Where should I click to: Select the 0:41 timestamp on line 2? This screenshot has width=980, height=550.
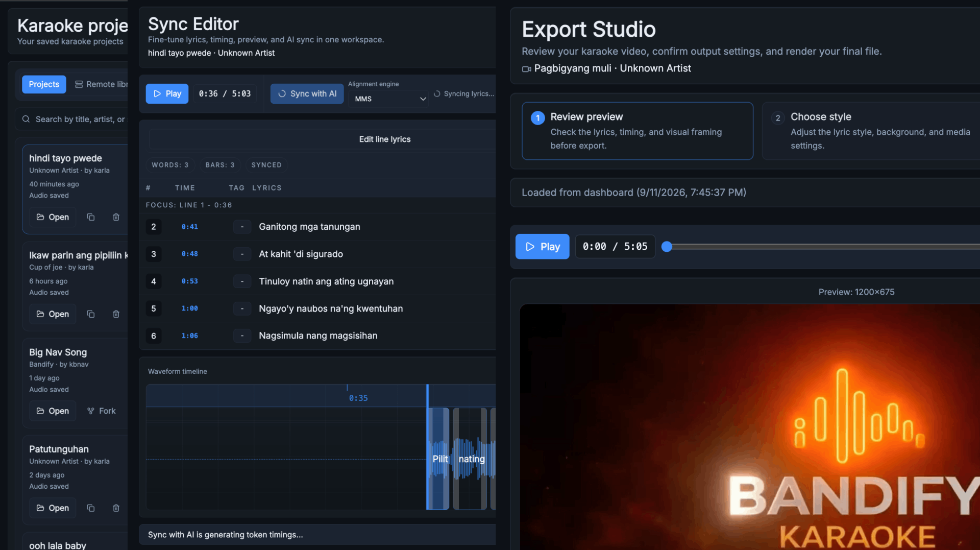tap(190, 227)
